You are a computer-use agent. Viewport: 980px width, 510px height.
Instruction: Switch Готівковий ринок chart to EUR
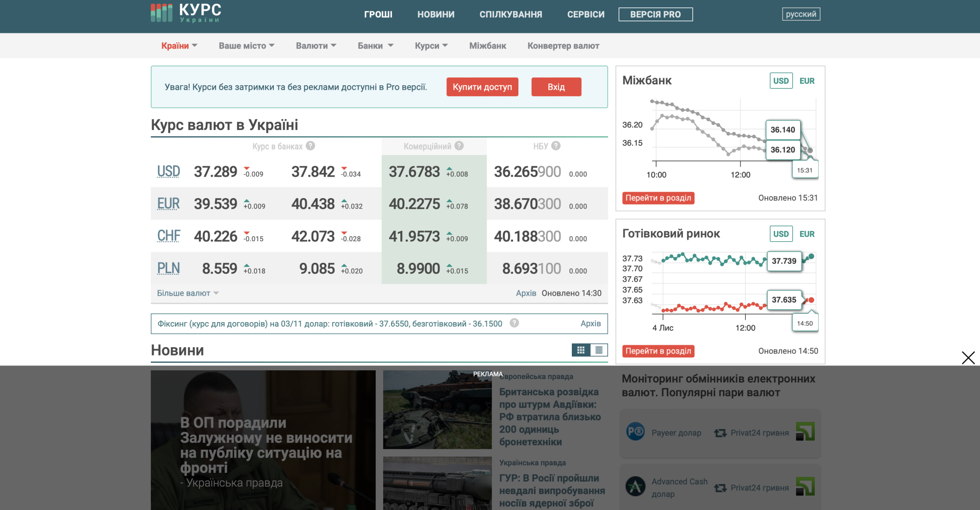pos(807,234)
